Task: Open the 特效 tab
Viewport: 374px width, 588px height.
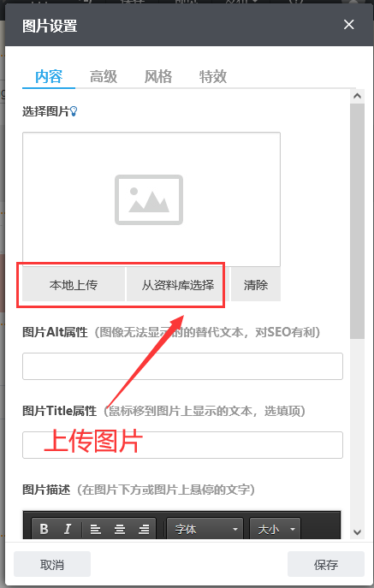Action: pos(213,76)
